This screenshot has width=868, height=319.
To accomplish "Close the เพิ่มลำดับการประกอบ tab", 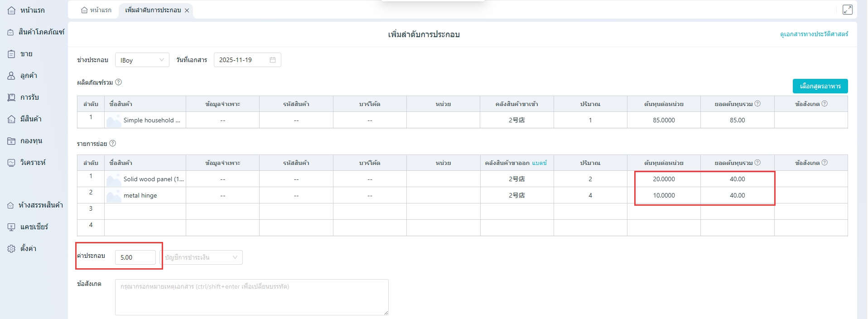I will [x=187, y=10].
